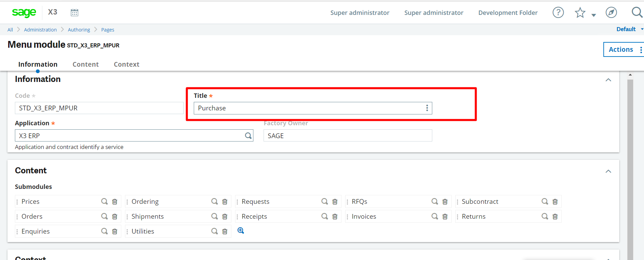Click the Ordering submodule drag handle

point(127,202)
